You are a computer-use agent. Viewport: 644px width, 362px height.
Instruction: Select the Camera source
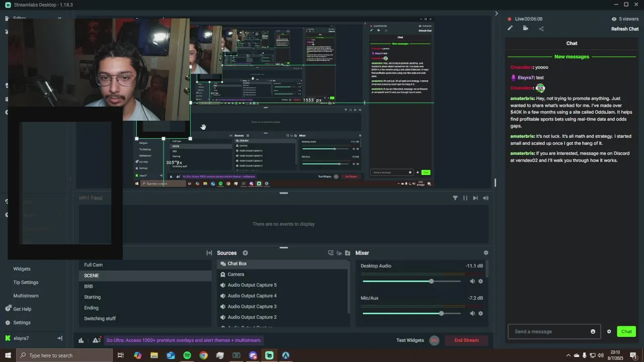[282, 275]
